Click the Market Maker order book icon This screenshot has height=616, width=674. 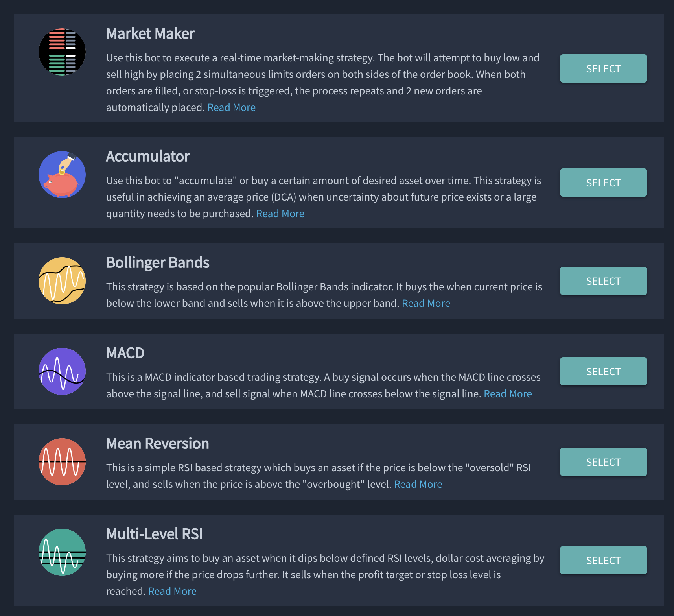[x=62, y=52]
